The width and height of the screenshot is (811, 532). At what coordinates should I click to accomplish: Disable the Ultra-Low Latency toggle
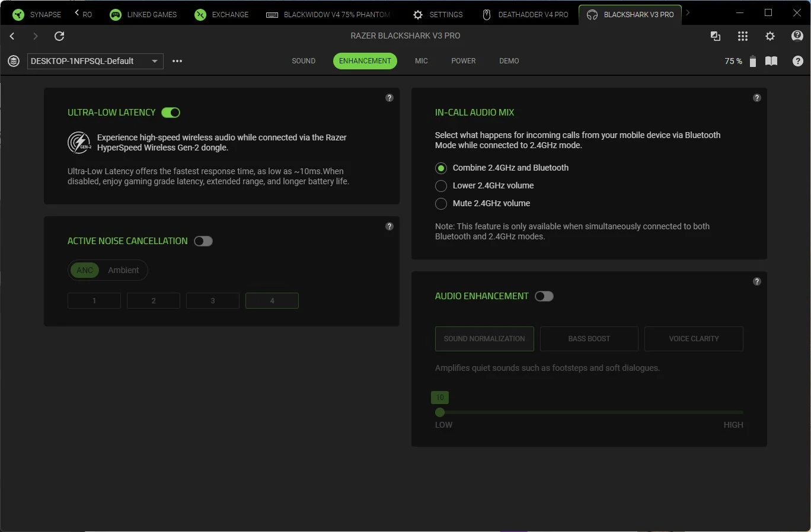pyautogui.click(x=171, y=113)
